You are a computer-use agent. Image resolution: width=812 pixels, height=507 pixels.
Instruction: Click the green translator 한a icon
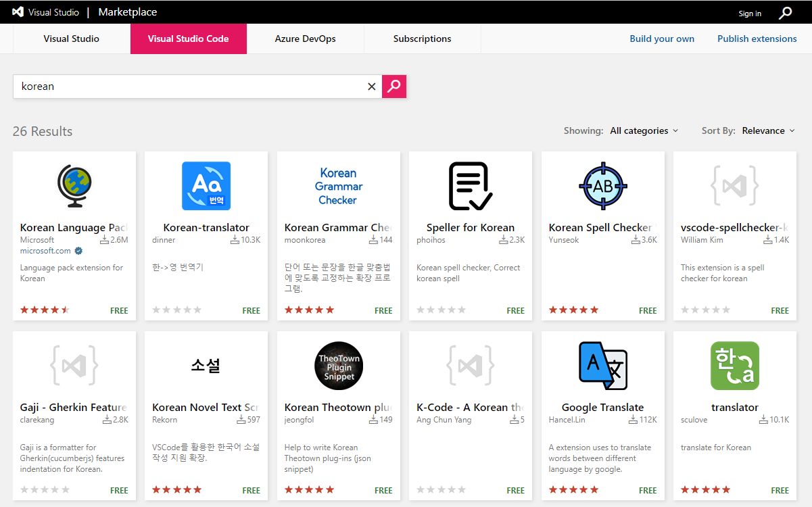tap(735, 366)
